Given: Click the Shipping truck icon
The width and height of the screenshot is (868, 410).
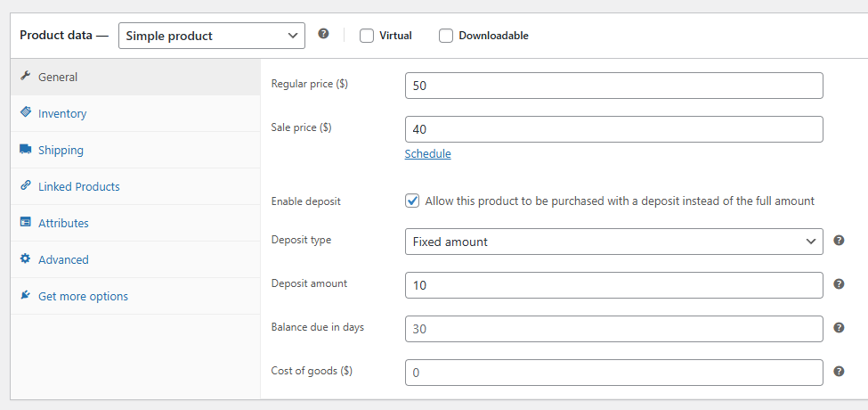Looking at the screenshot, I should click(x=26, y=149).
